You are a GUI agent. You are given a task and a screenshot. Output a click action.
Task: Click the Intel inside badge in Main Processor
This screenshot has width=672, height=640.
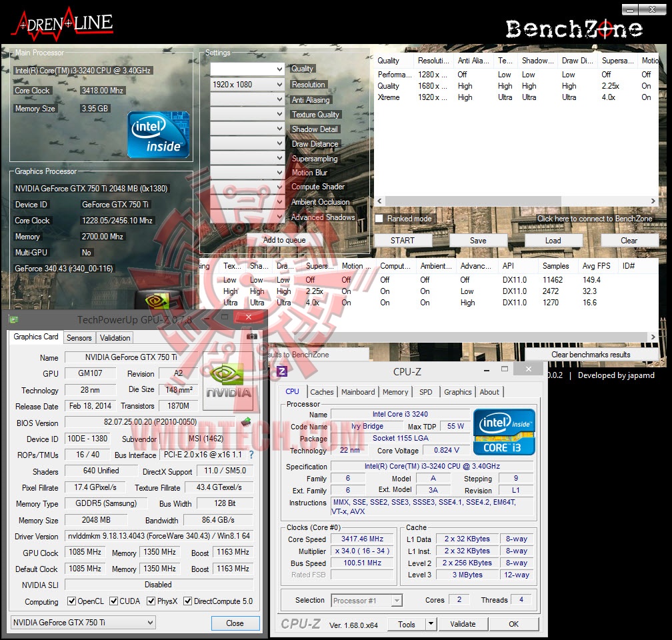(x=158, y=135)
